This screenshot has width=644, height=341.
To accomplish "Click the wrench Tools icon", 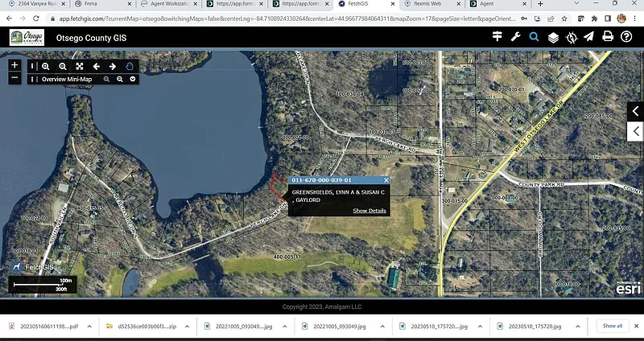I will tap(515, 37).
